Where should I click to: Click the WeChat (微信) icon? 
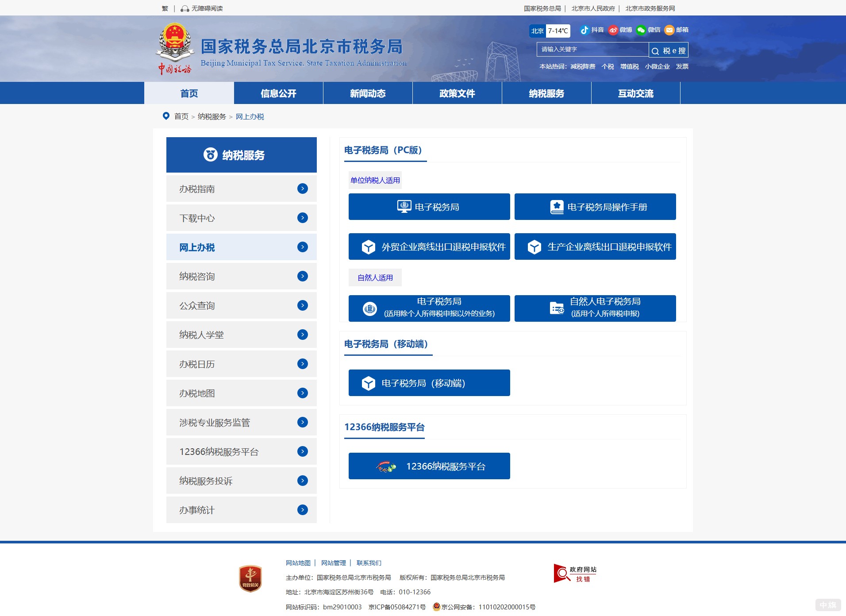pyautogui.click(x=641, y=30)
